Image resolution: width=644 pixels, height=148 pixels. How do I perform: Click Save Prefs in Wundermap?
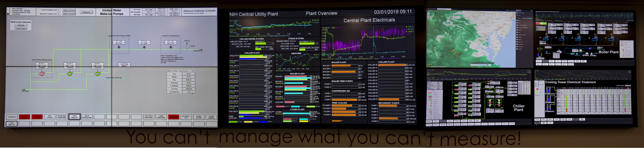click(513, 11)
